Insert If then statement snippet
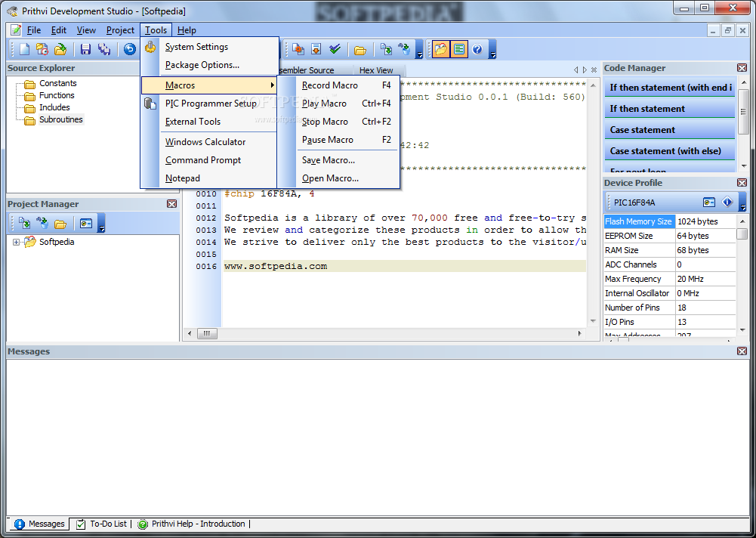This screenshot has width=756, height=538. pyautogui.click(x=670, y=109)
